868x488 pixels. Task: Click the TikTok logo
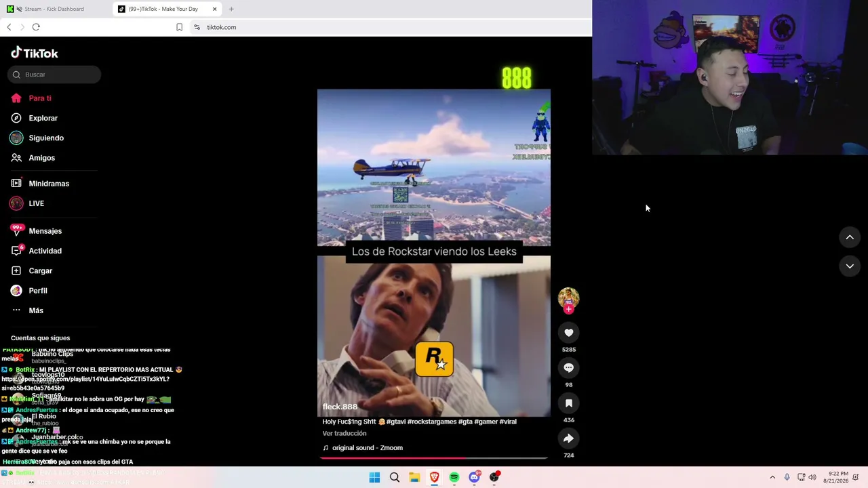[35, 53]
